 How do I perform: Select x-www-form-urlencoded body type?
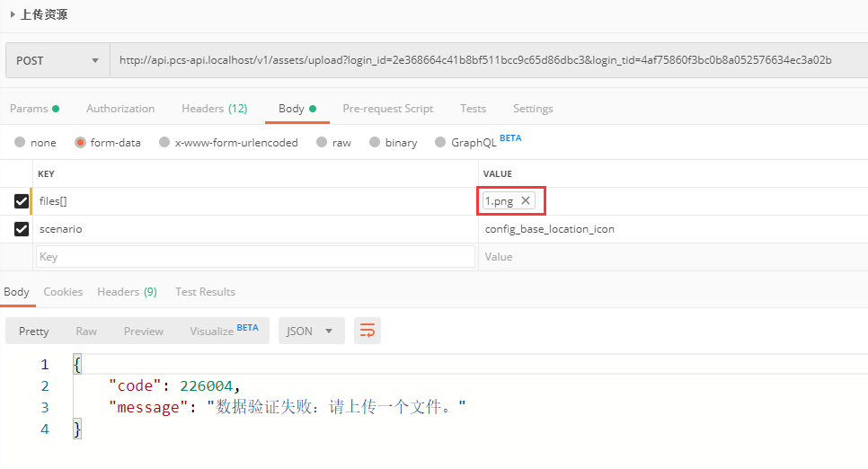point(164,142)
